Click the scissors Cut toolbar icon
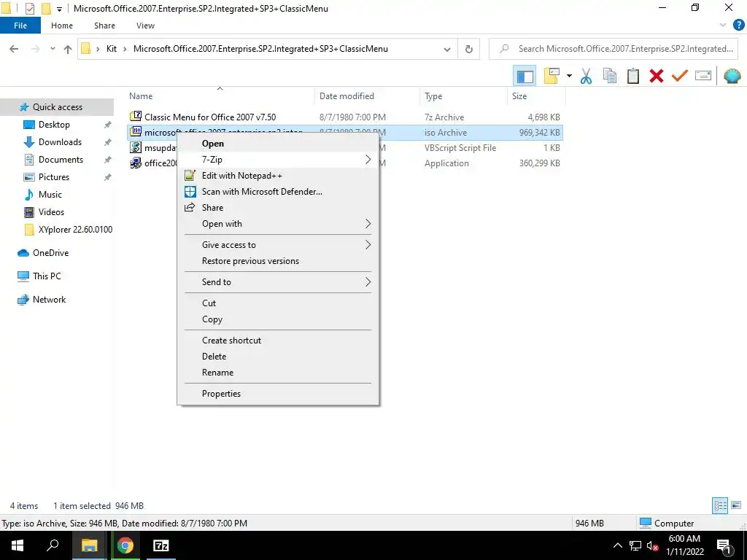 [x=586, y=76]
